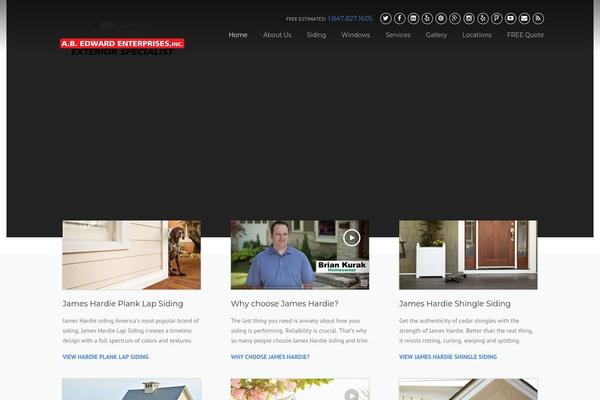This screenshot has height=400, width=600.
Task: Open the Services menu
Action: (x=398, y=35)
